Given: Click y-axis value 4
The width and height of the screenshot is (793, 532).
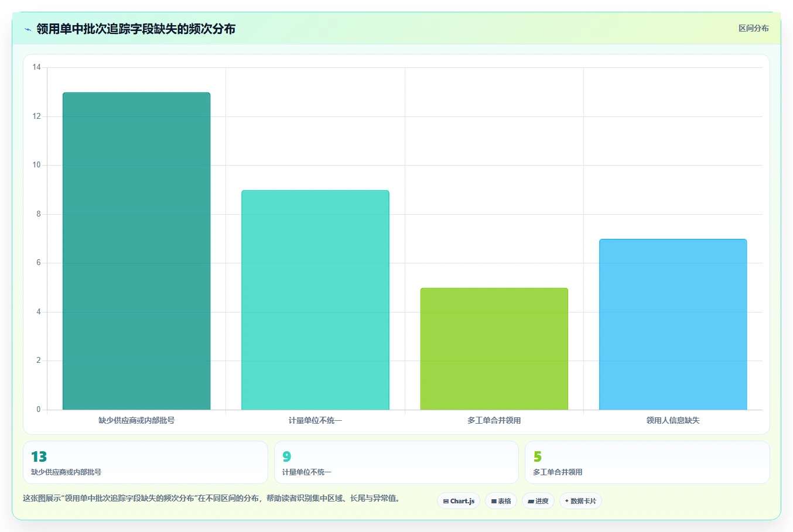Looking at the screenshot, I should (39, 312).
